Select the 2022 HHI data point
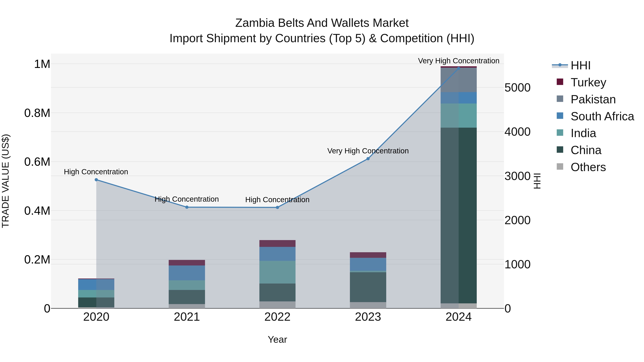 click(x=277, y=207)
